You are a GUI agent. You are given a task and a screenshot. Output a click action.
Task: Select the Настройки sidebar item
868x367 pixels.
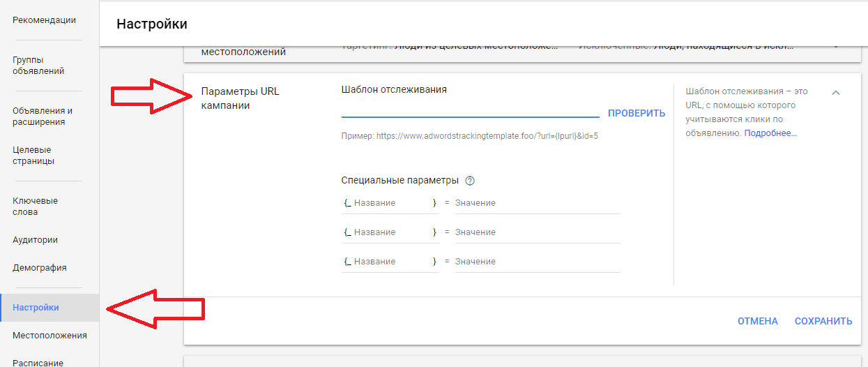click(x=50, y=308)
